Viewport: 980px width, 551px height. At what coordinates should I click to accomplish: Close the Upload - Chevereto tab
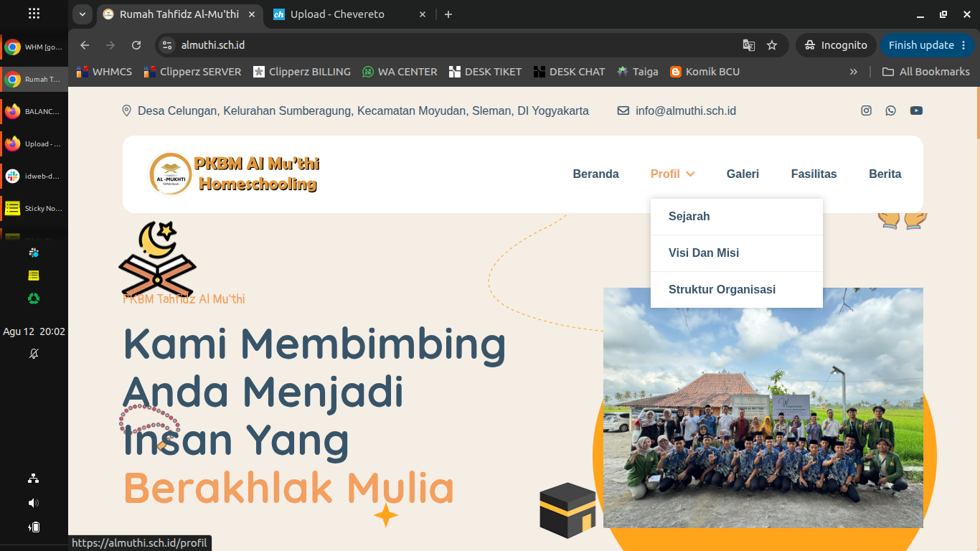[x=423, y=14]
